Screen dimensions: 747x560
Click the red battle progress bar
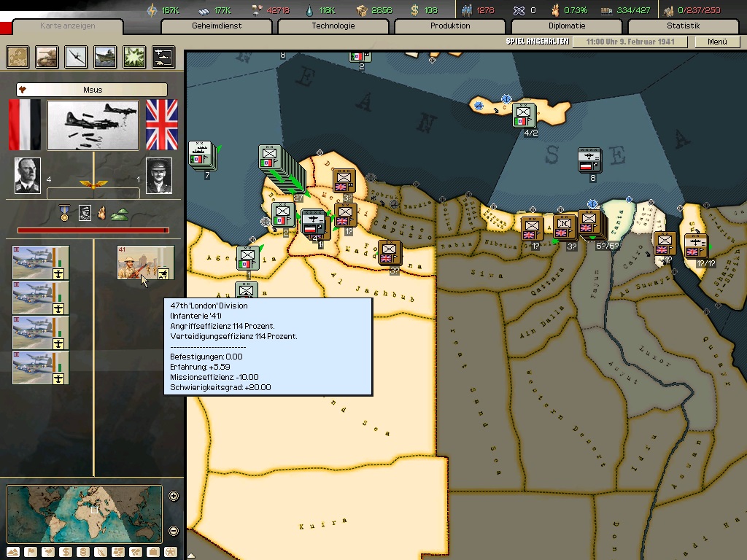point(93,230)
